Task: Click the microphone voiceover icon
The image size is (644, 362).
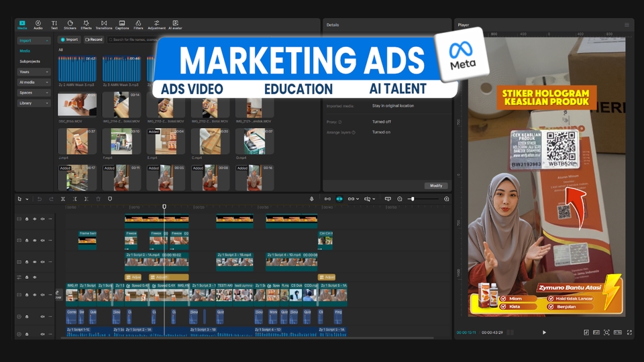Action: (312, 199)
